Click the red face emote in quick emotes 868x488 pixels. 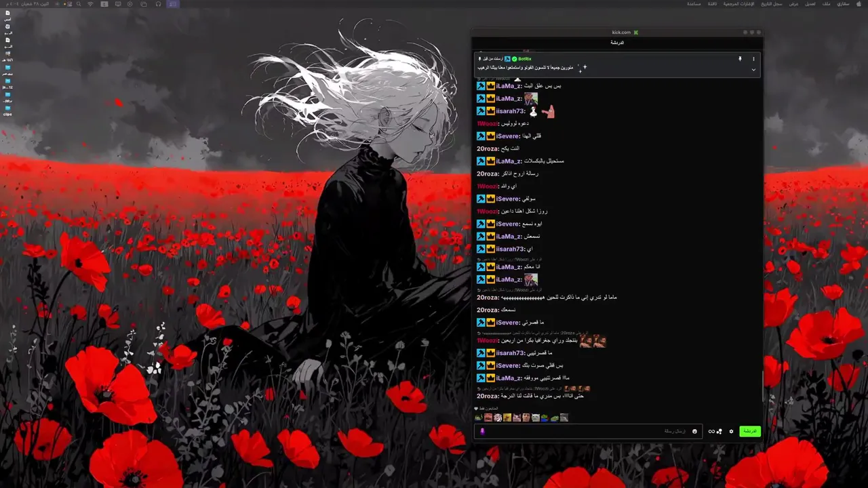tap(488, 418)
